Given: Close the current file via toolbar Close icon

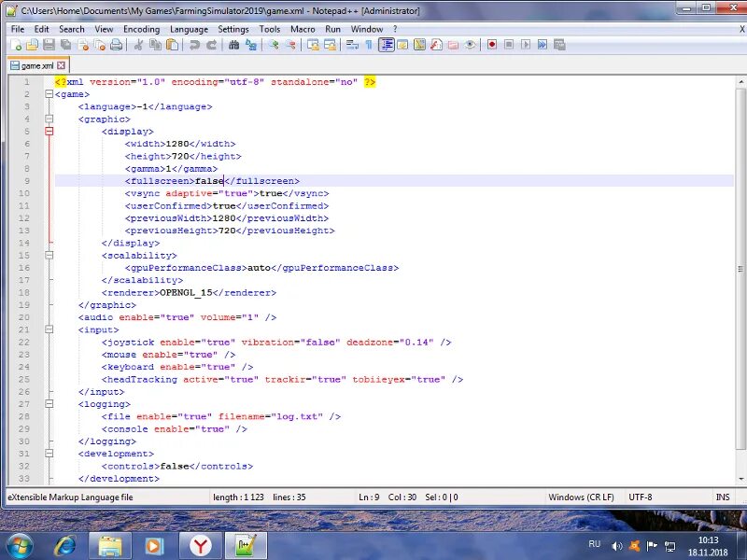Looking at the screenshot, I should click(83, 45).
